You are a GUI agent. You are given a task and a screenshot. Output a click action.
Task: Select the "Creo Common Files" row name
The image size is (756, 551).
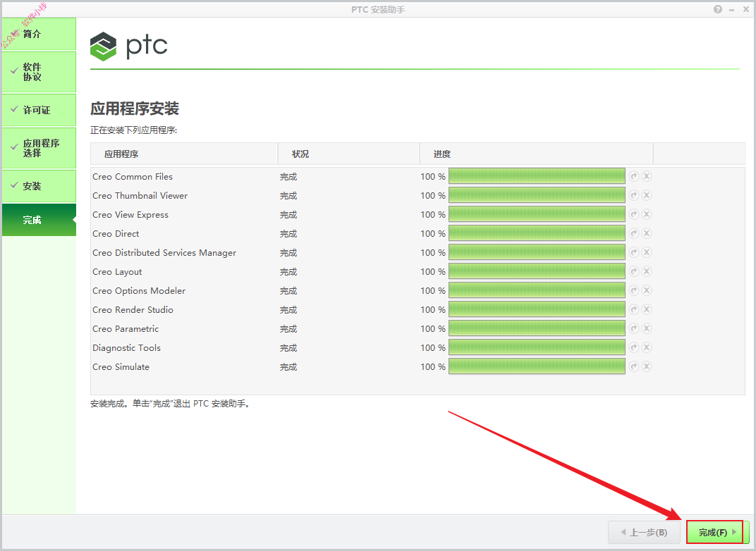point(133,177)
